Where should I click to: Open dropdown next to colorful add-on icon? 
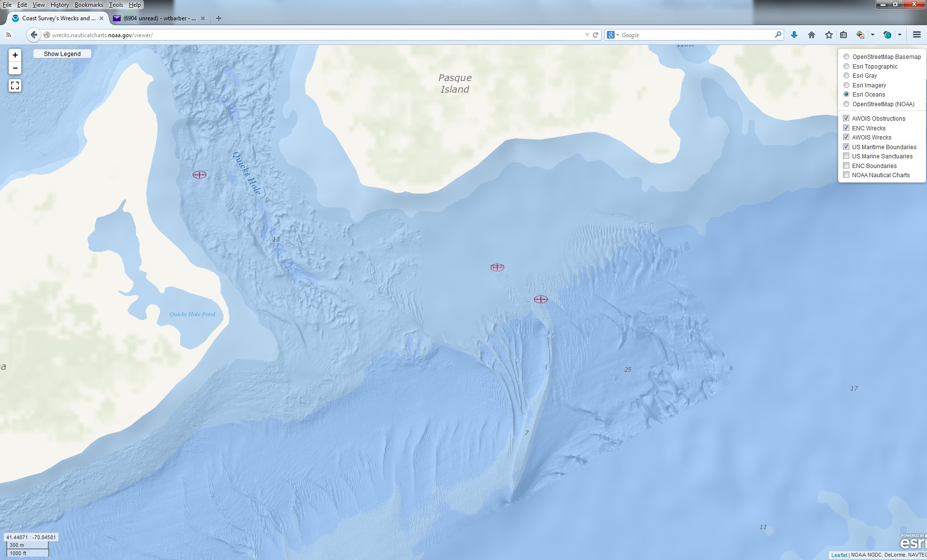872,35
